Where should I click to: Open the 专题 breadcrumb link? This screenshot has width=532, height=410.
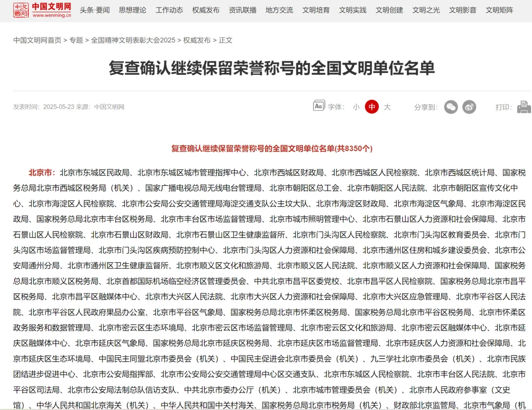[76, 40]
